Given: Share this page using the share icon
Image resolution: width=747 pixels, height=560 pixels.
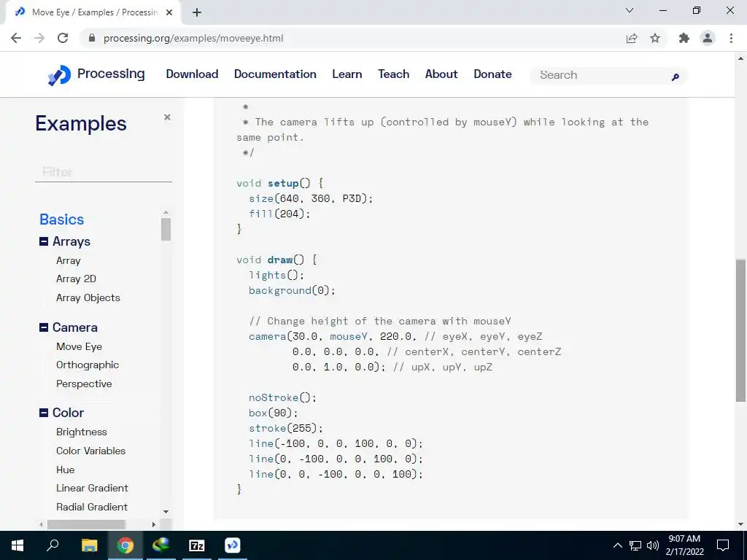Looking at the screenshot, I should pyautogui.click(x=632, y=38).
